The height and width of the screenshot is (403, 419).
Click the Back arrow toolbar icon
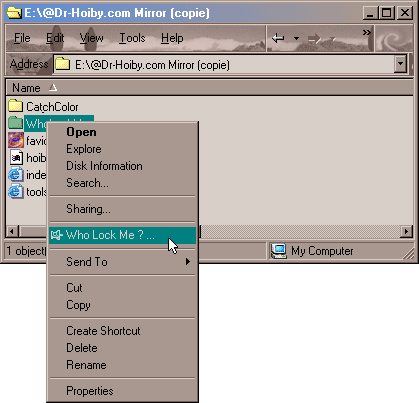(x=278, y=38)
